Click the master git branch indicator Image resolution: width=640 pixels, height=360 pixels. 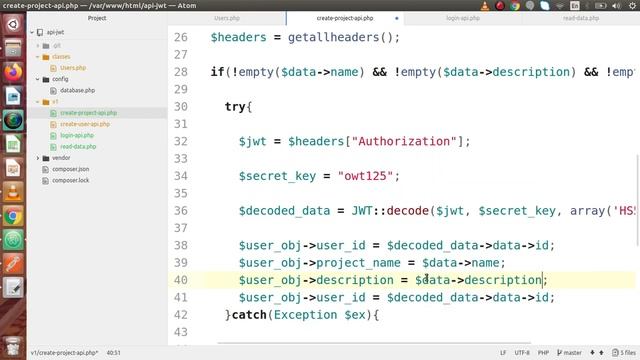(569, 353)
